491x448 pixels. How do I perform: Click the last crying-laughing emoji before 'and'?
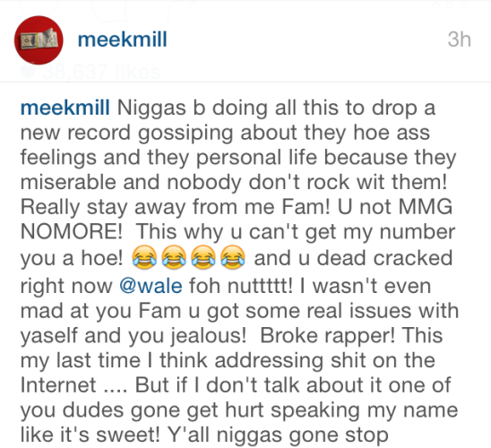(x=233, y=257)
